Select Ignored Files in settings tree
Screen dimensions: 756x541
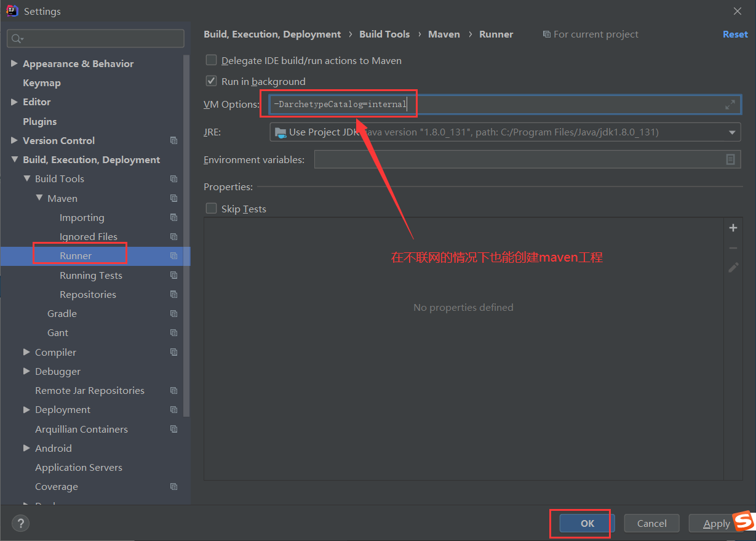coord(89,236)
